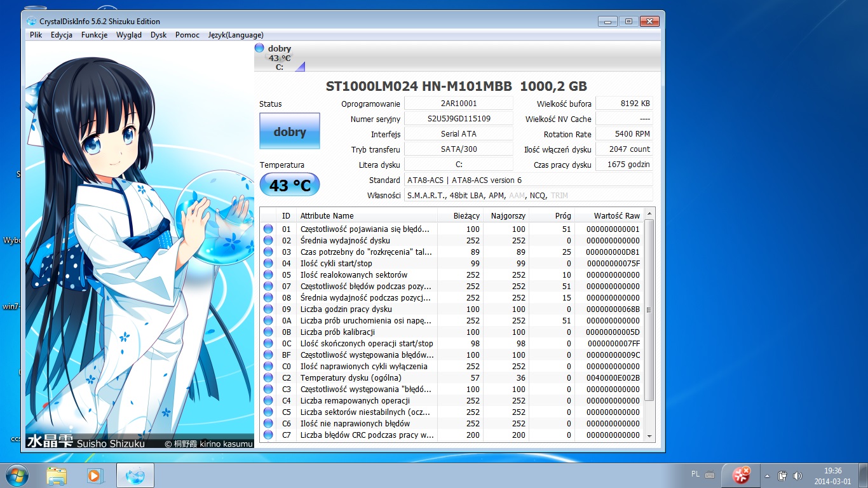Click the status orb for attribute C3
Viewport: 868px width, 488px height.
268,389
